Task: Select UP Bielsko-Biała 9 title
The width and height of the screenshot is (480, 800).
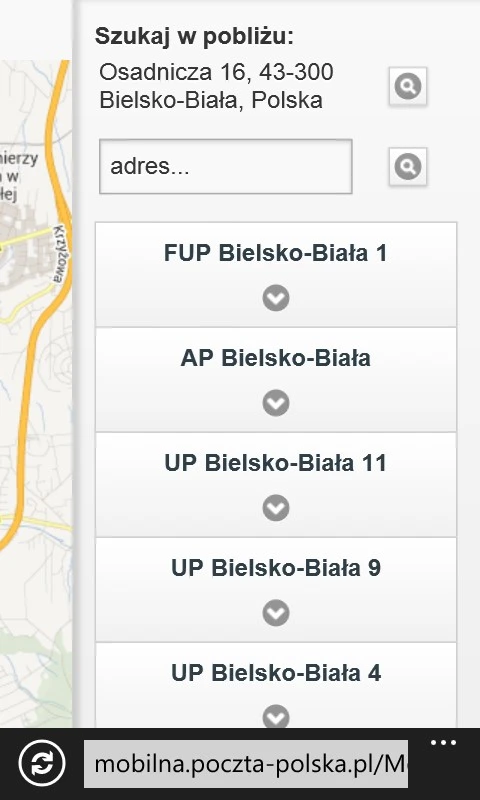Action: (276, 568)
